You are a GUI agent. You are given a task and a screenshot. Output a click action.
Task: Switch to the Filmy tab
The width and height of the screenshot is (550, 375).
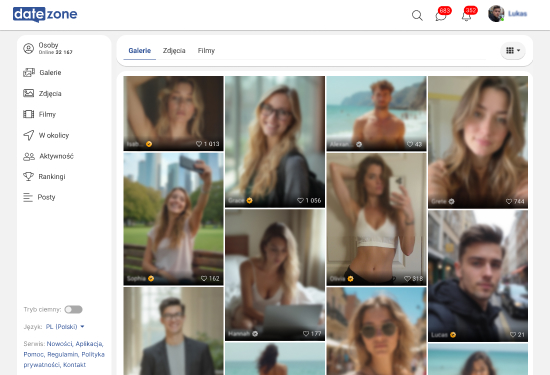click(x=206, y=51)
